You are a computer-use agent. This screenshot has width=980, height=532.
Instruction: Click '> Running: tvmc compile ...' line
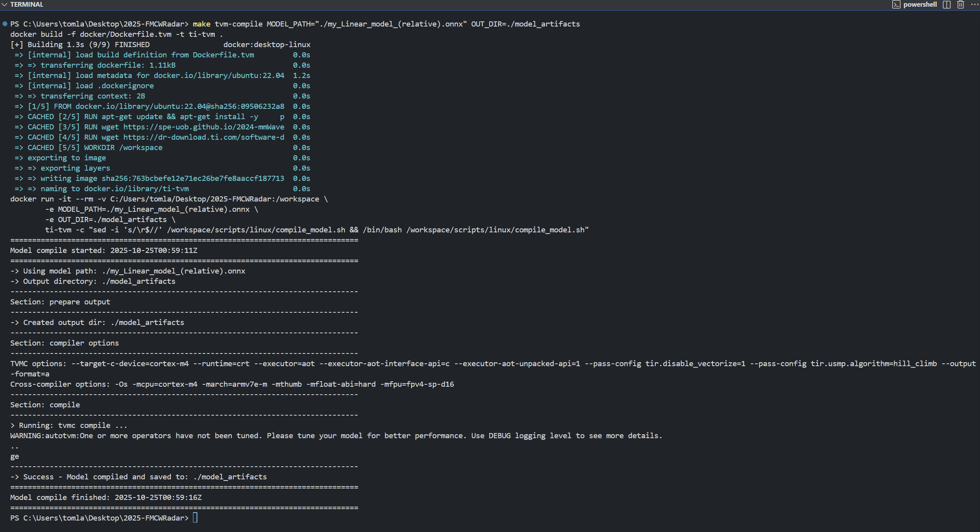click(69, 425)
